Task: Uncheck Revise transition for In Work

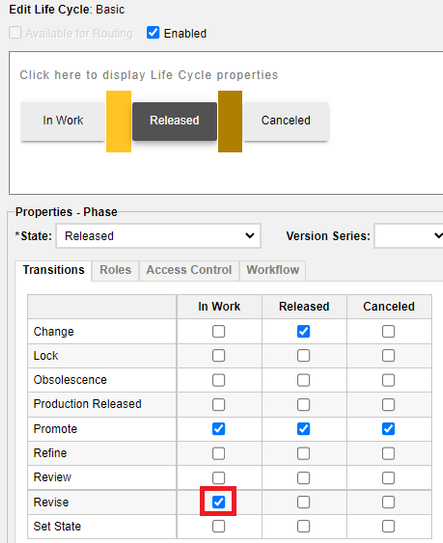Action: tap(218, 502)
